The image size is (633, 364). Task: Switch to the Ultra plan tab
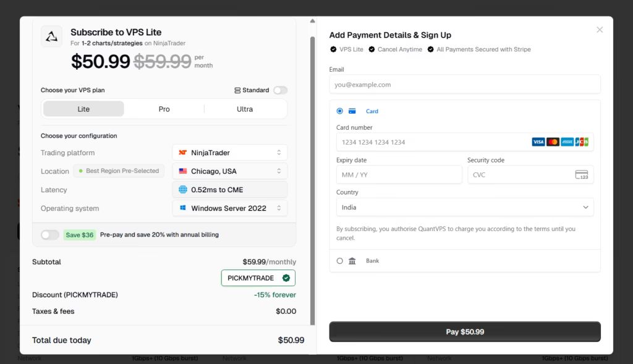click(245, 109)
